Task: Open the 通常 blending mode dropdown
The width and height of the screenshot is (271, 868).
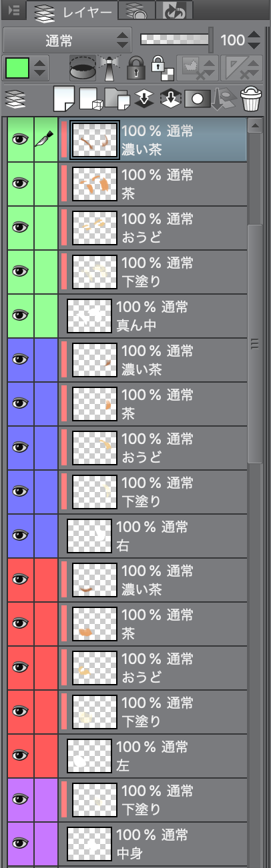Action: pos(67,40)
